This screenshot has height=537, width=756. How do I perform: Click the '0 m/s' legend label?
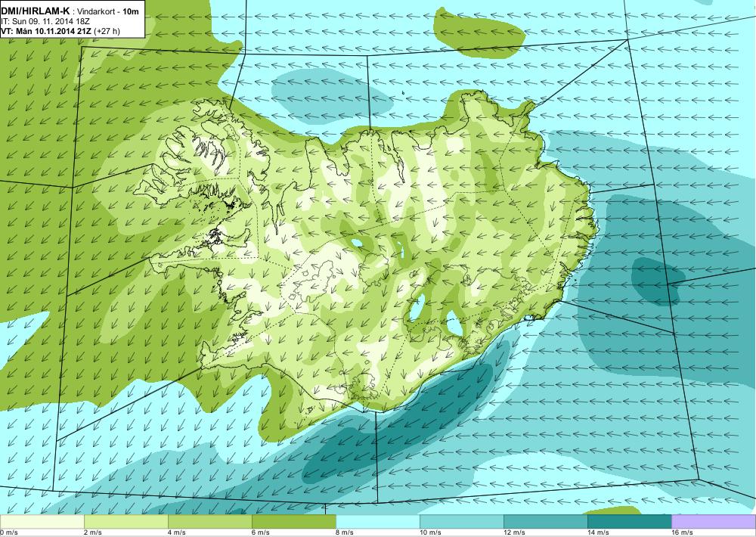(x=8, y=532)
